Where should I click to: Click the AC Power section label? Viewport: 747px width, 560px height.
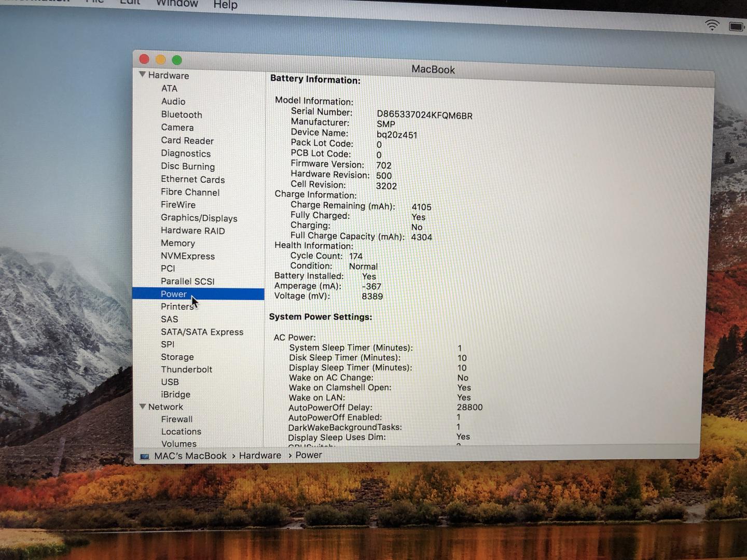pos(295,338)
